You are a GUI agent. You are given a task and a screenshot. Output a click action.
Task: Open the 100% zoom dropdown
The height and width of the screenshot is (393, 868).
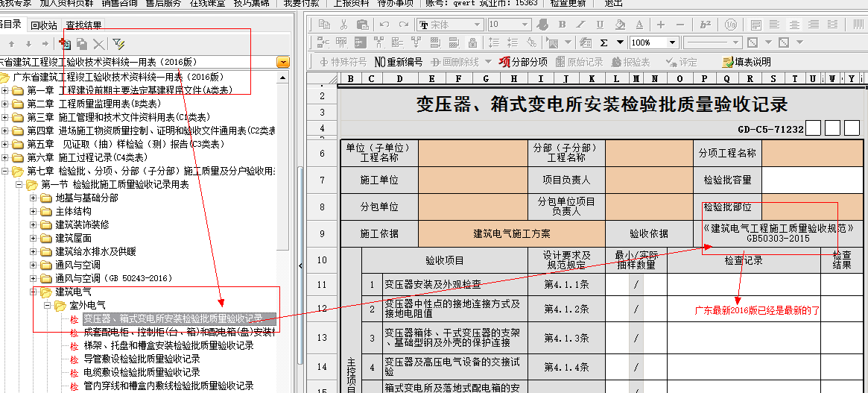(672, 43)
